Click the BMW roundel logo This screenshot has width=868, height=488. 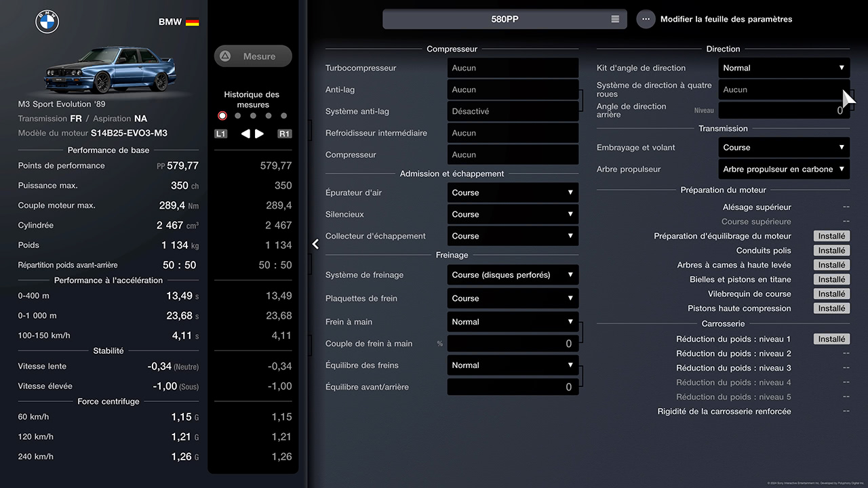[47, 22]
